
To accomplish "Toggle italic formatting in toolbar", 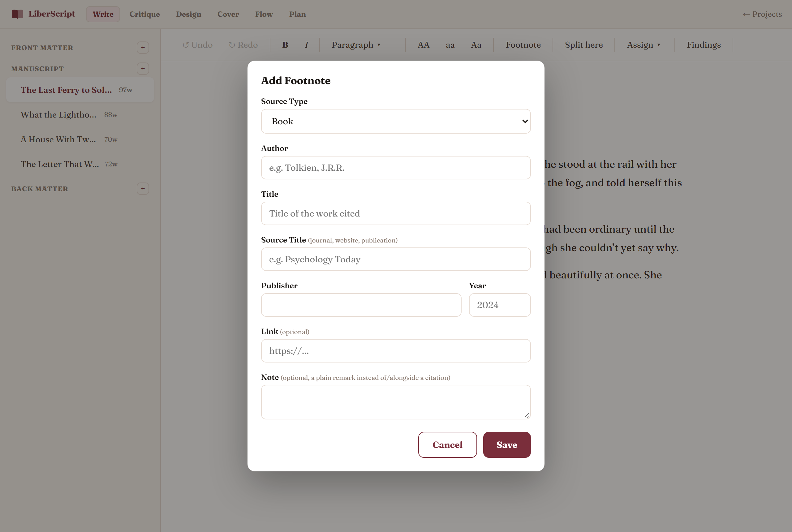I will click(x=306, y=45).
